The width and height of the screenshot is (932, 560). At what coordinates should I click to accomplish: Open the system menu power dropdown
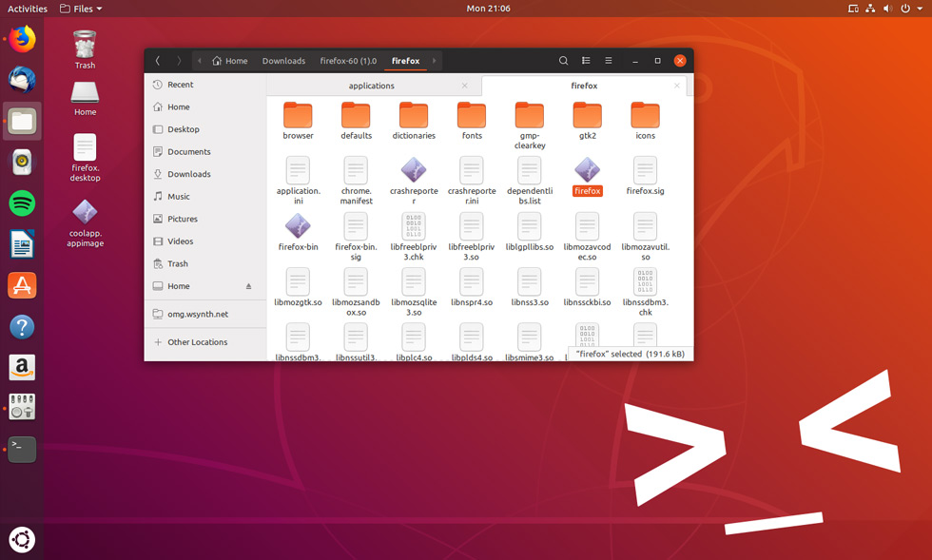(x=911, y=9)
